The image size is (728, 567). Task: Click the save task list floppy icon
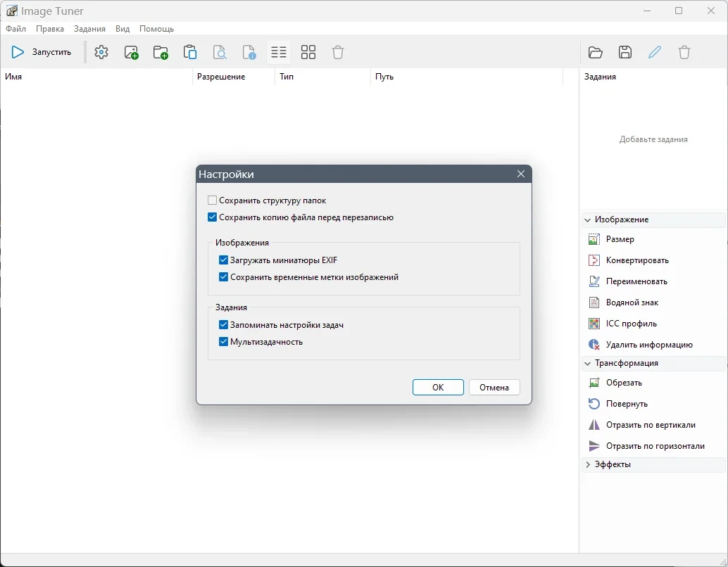625,52
